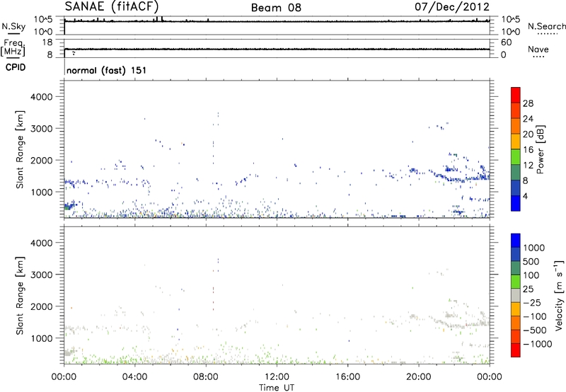The width and height of the screenshot is (566, 392).
Task: Click the gray -25 to 25 velocity swatch
Action: [x=516, y=295]
